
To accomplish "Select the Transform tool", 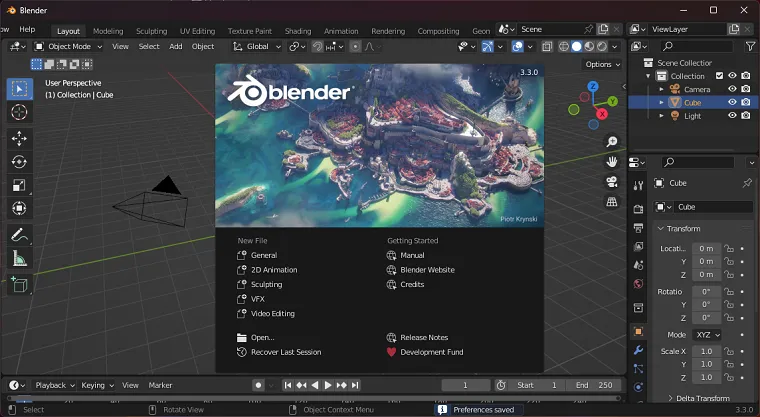I will [19, 208].
